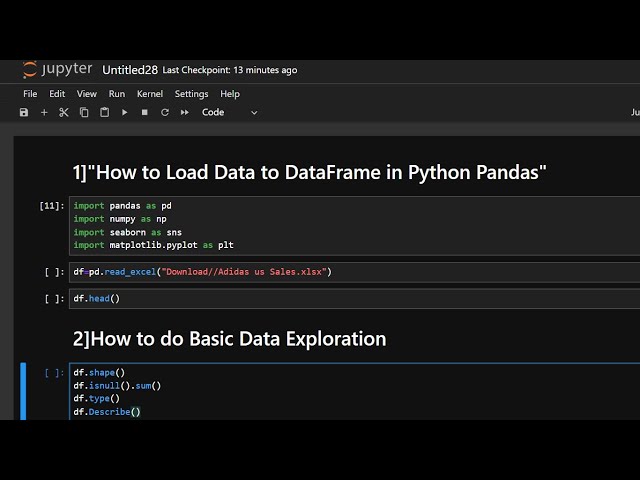The image size is (640, 480).
Task: Copy the selected cell
Action: point(84,112)
